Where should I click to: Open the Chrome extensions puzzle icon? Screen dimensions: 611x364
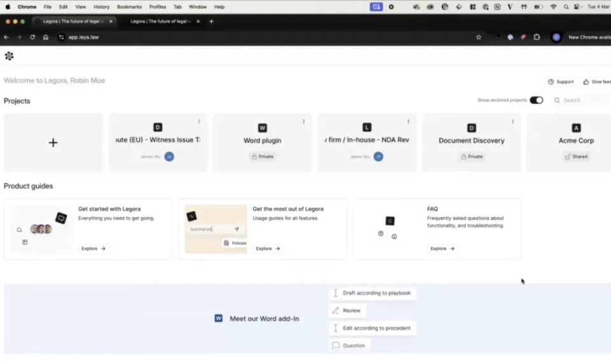click(537, 37)
